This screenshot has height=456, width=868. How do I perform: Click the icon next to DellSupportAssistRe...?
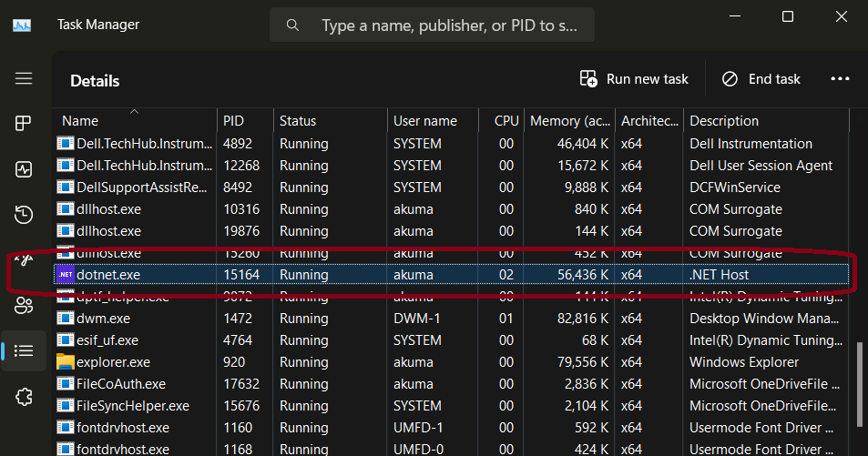click(66, 187)
